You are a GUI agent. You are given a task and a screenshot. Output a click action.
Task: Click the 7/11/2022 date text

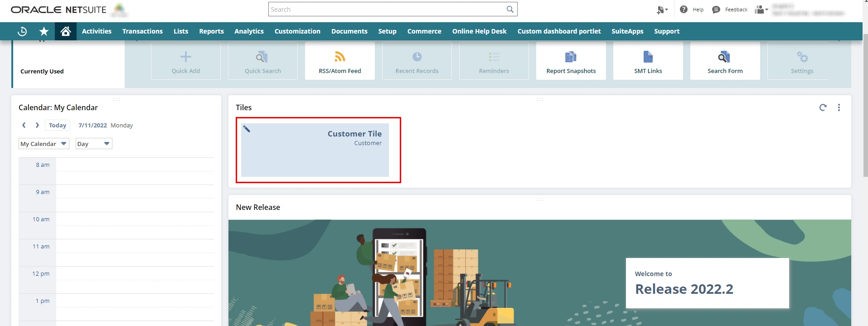click(92, 125)
